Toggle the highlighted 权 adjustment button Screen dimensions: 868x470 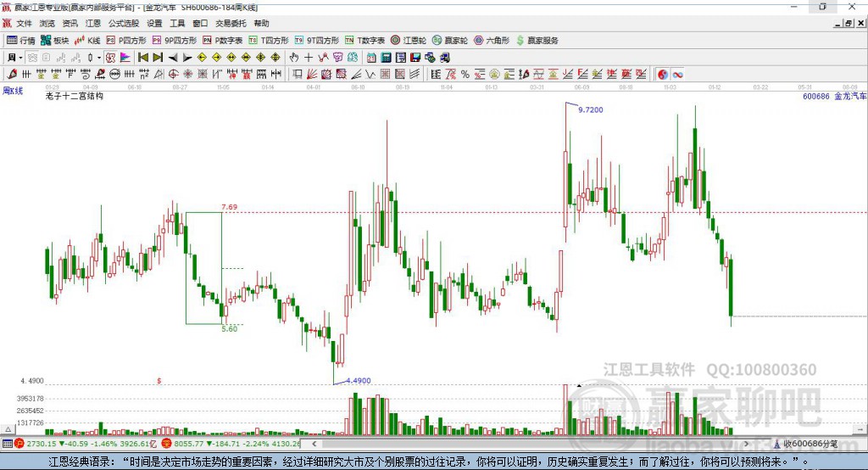click(x=110, y=57)
